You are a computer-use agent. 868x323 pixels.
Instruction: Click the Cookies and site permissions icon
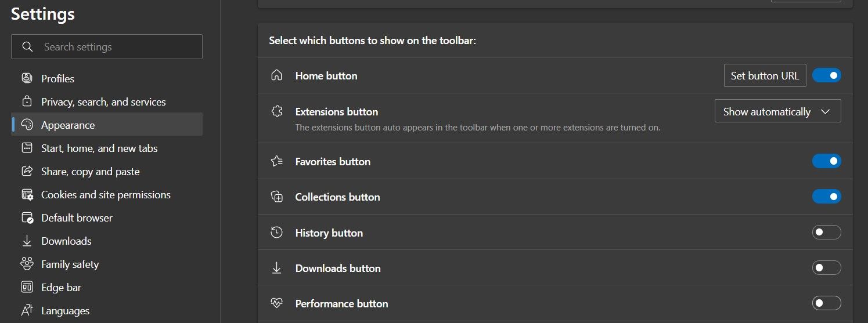(x=27, y=194)
